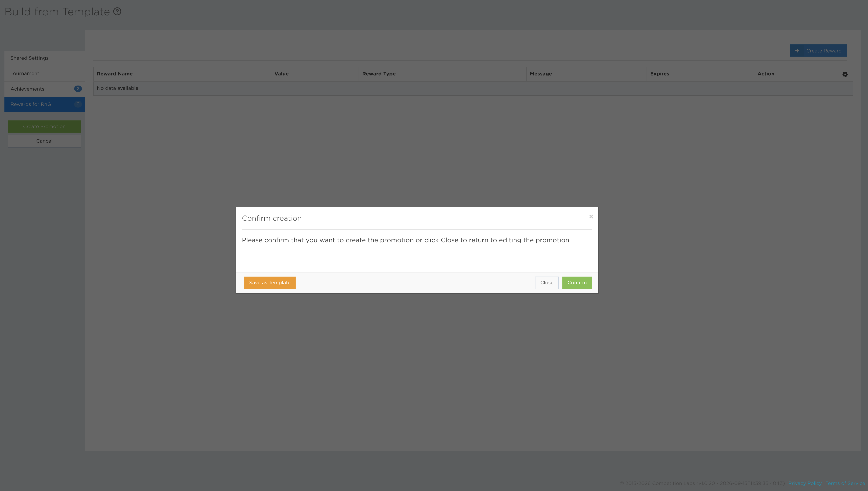
Task: Open the Shared Settings tab
Action: point(45,58)
